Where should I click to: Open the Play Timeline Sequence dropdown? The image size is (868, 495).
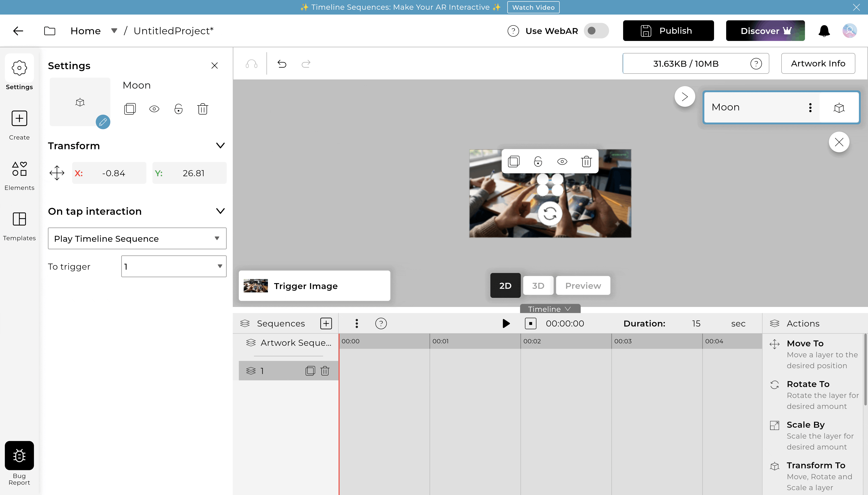137,238
